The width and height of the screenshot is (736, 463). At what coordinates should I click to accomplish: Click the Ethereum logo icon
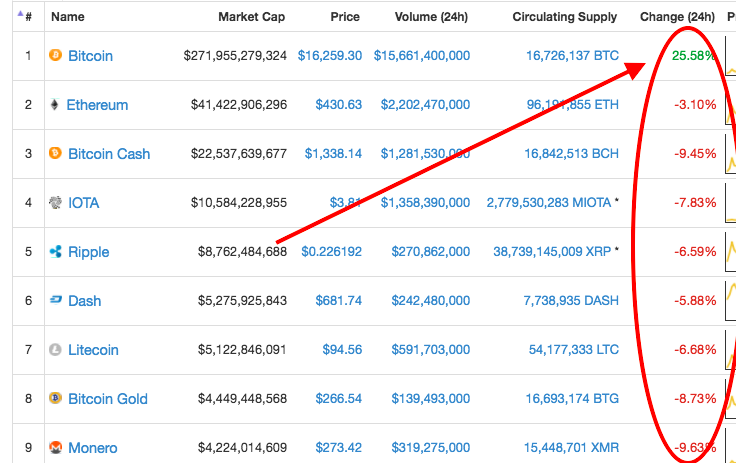coord(55,105)
